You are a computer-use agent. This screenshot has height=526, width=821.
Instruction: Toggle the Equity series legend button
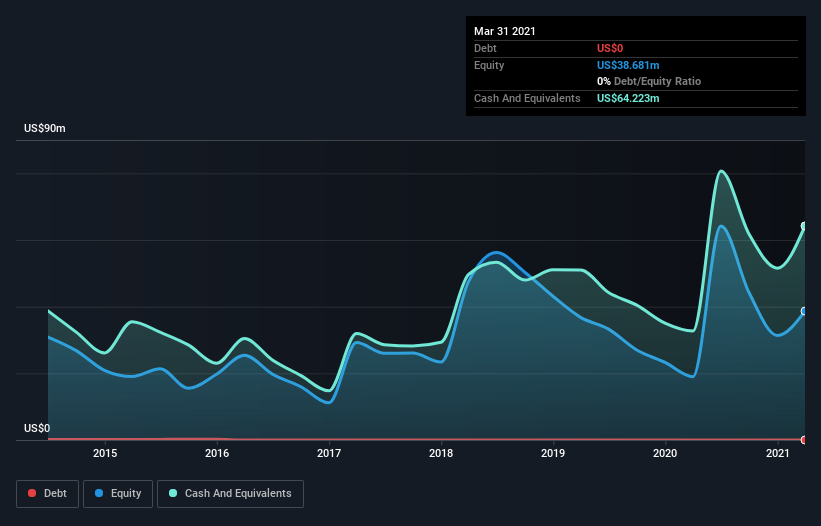(118, 494)
